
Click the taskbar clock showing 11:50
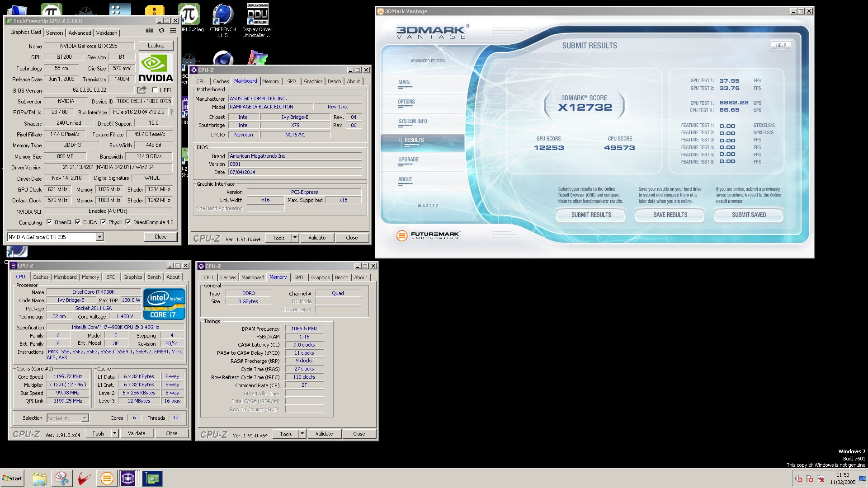[x=843, y=475]
